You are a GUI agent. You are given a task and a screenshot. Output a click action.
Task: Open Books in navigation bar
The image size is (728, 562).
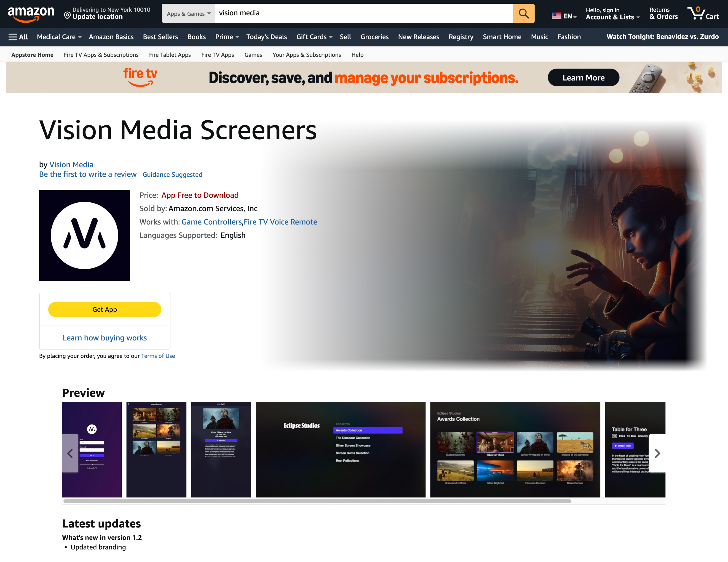[196, 37]
